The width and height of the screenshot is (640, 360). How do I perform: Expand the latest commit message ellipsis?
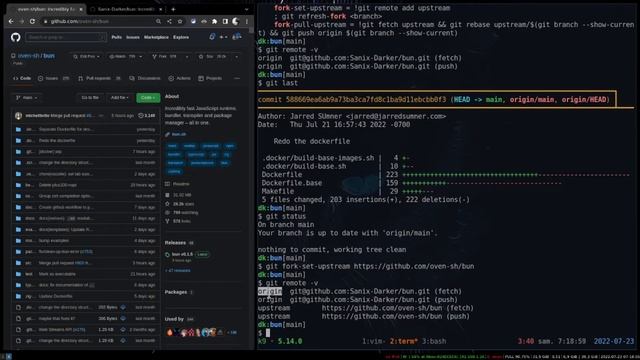(x=101, y=116)
